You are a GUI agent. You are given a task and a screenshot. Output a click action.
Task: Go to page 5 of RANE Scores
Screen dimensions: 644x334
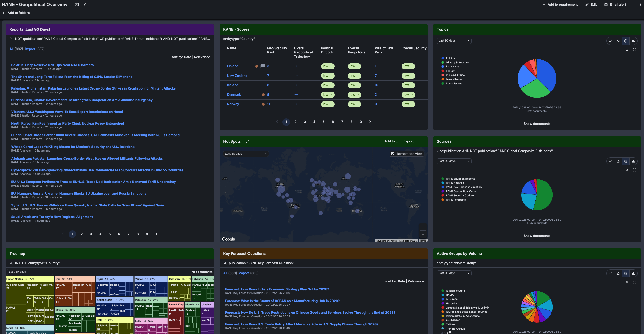(x=323, y=122)
